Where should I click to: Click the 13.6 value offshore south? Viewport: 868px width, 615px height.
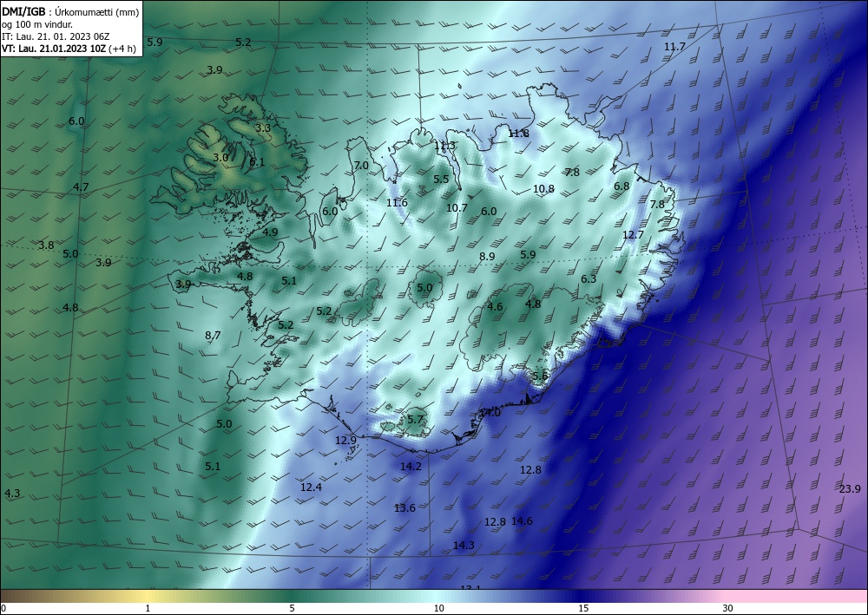point(404,507)
